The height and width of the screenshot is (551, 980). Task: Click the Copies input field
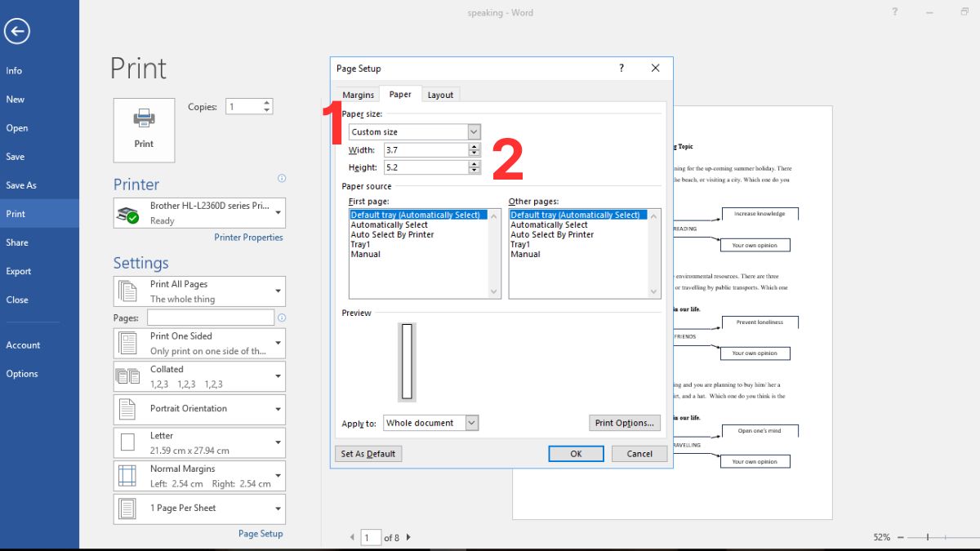244,107
